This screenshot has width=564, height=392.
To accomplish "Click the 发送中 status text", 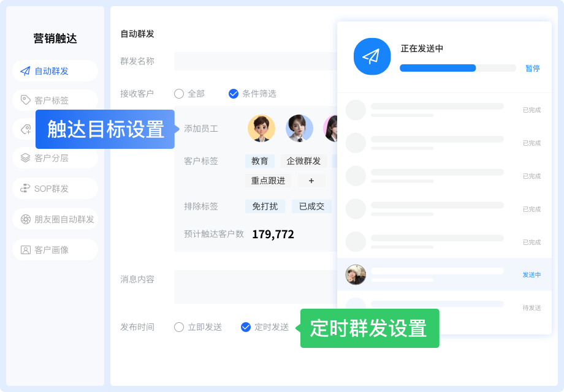I will (x=532, y=275).
